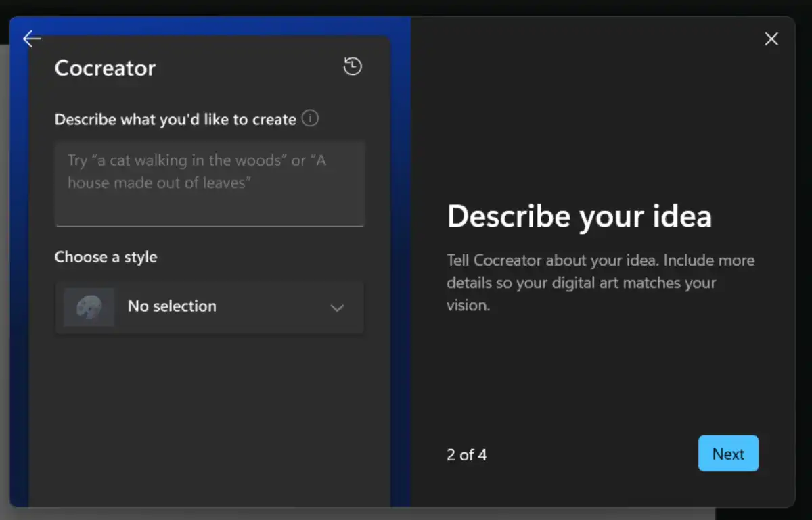Click the info icon beside the description label

310,119
